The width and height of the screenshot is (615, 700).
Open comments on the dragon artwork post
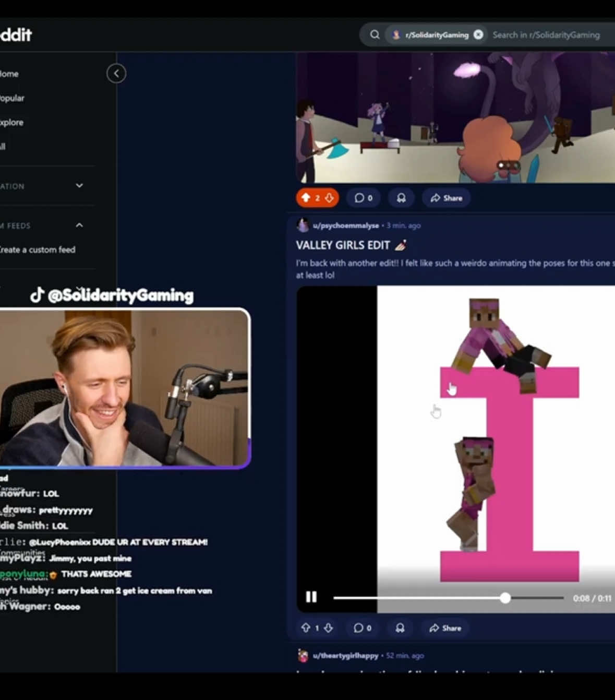point(364,198)
